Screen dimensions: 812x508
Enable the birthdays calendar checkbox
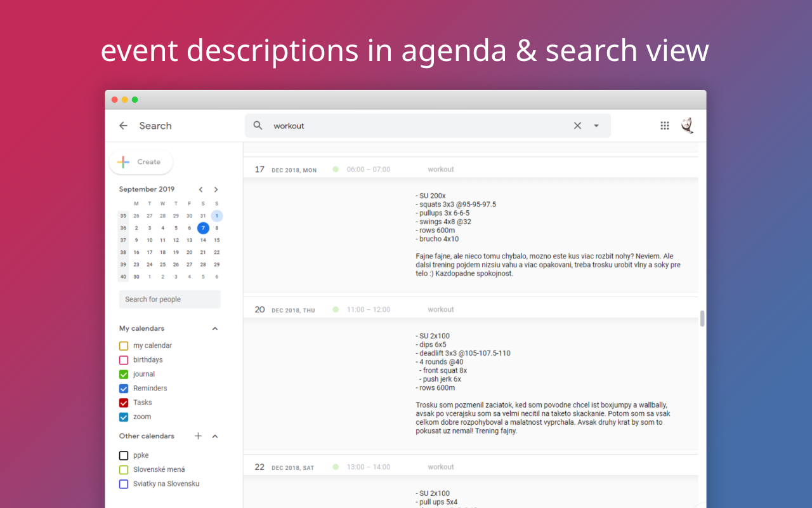tap(124, 360)
